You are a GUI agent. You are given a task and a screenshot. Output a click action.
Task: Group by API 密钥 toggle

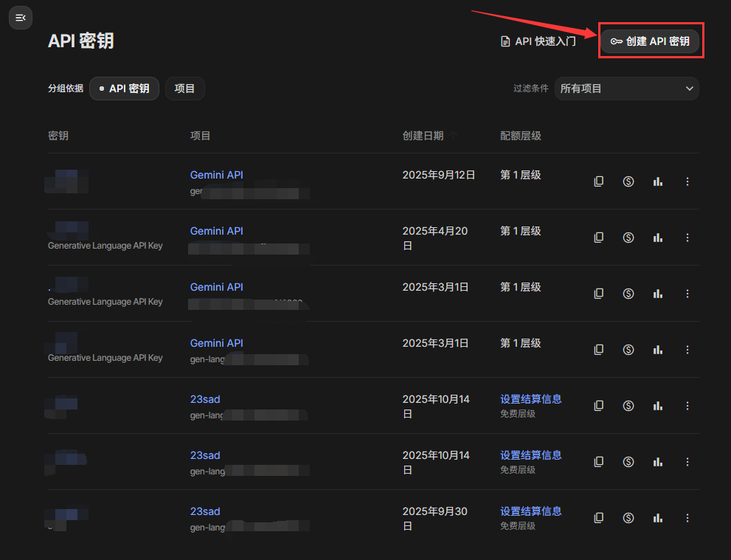[x=124, y=89]
